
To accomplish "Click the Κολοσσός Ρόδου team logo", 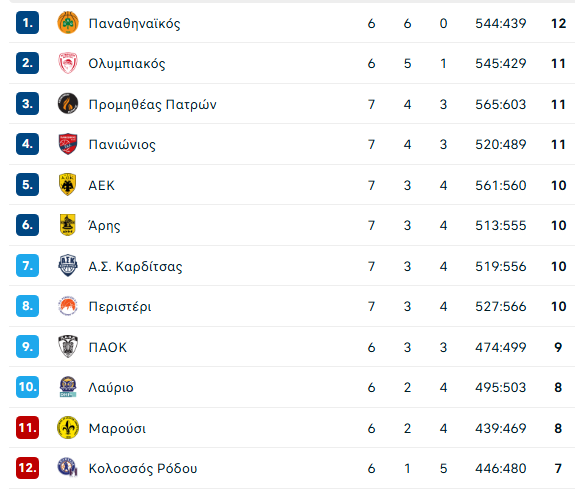I will click(x=68, y=467).
